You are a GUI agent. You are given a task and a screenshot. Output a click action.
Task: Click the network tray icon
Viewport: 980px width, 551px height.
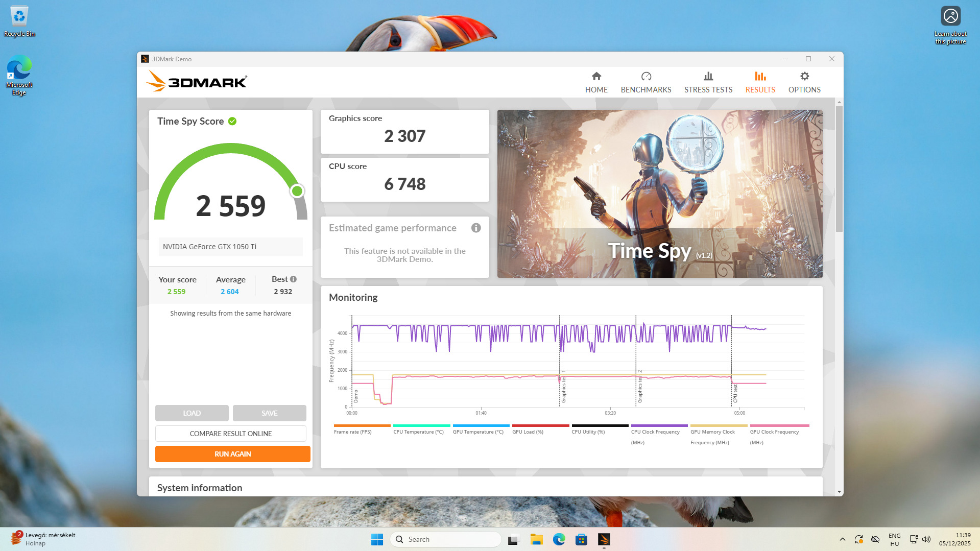914,539
